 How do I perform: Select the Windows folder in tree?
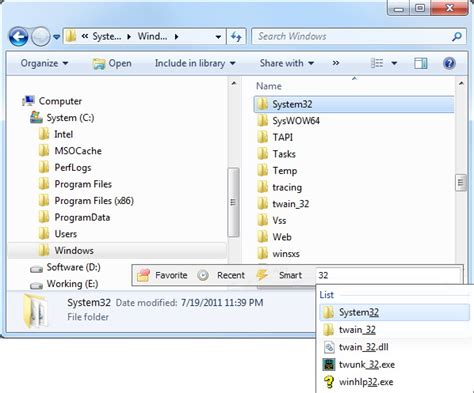(x=117, y=251)
